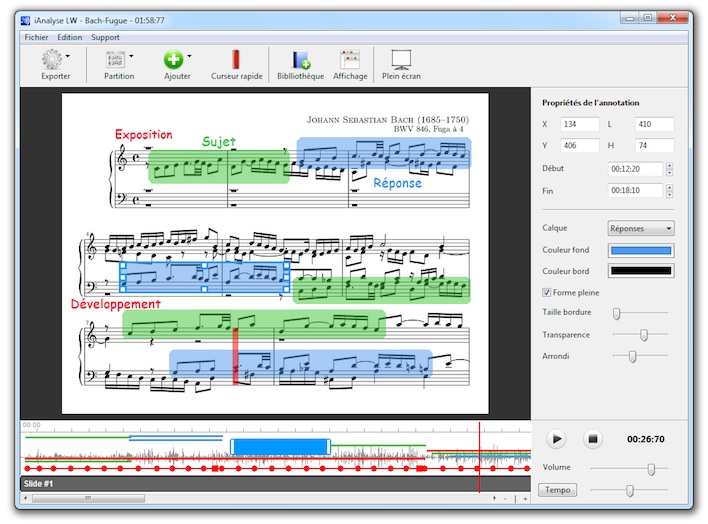The height and width of the screenshot is (524, 708).
Task: Click the H height field
Action: [654, 145]
